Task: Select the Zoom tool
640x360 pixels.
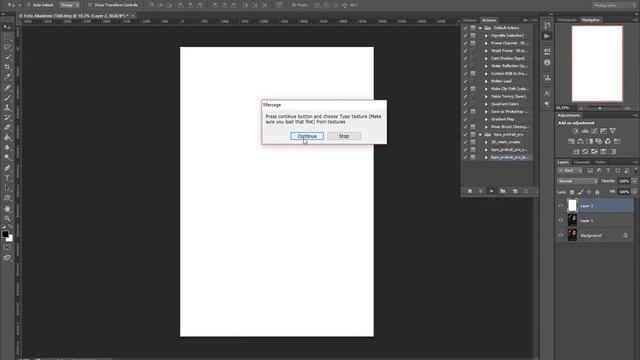Action: tap(7, 219)
